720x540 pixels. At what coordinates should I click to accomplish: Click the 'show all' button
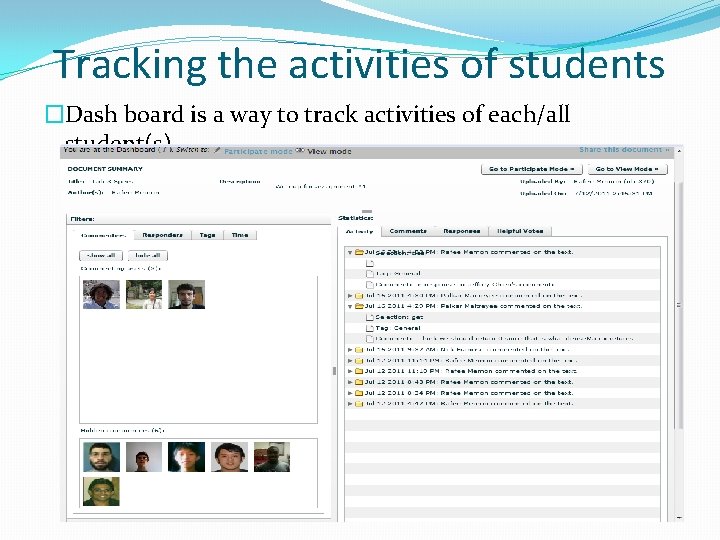(x=101, y=255)
